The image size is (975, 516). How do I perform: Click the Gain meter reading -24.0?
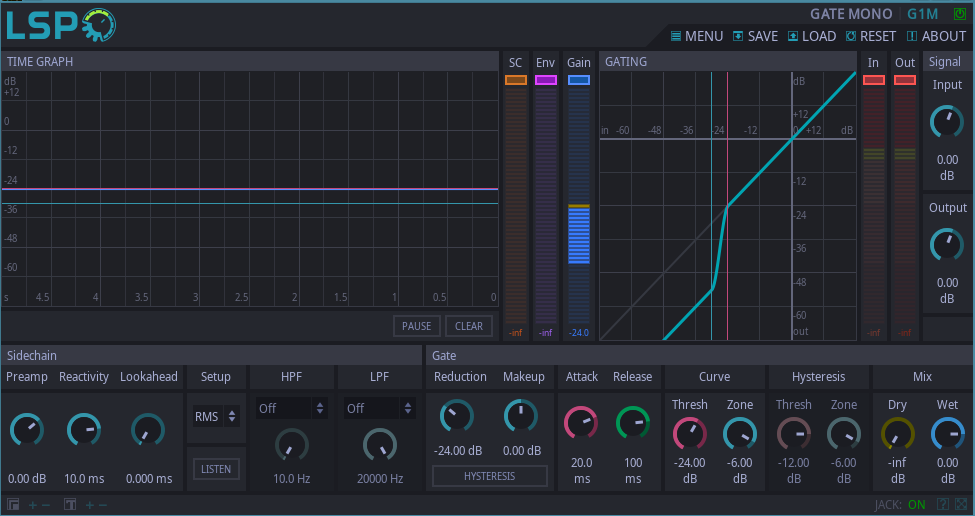pyautogui.click(x=579, y=333)
